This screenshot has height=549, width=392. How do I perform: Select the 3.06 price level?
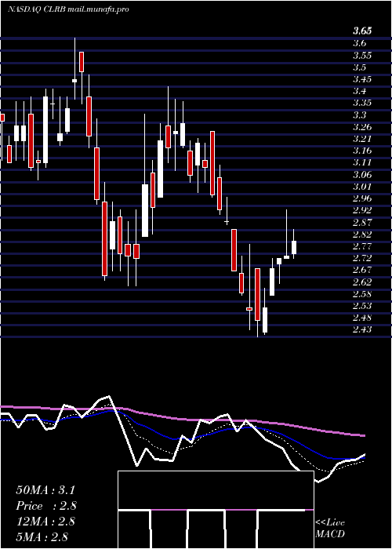pyautogui.click(x=362, y=174)
